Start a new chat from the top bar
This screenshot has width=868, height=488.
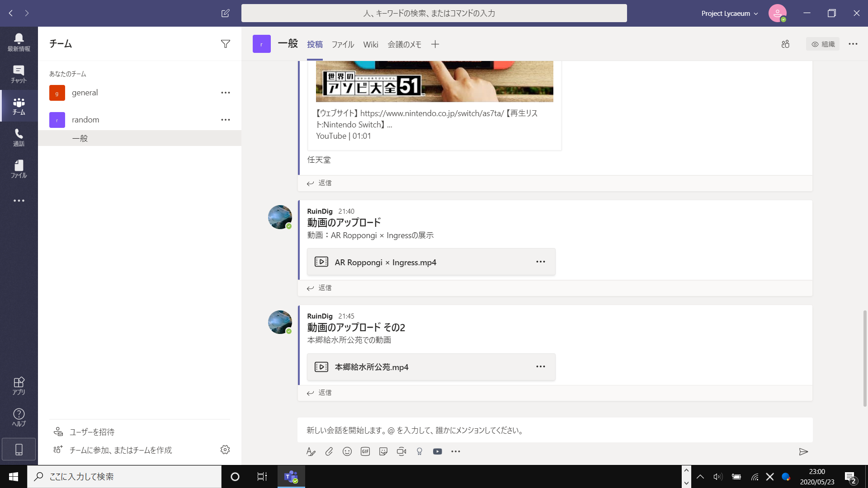point(225,13)
